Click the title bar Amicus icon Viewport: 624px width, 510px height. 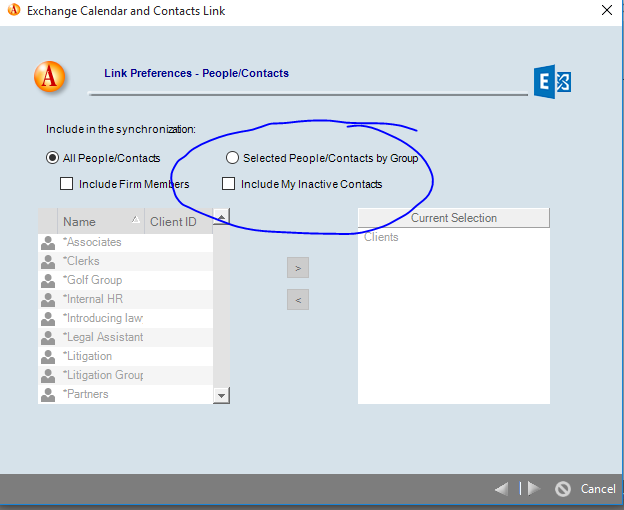point(14,10)
